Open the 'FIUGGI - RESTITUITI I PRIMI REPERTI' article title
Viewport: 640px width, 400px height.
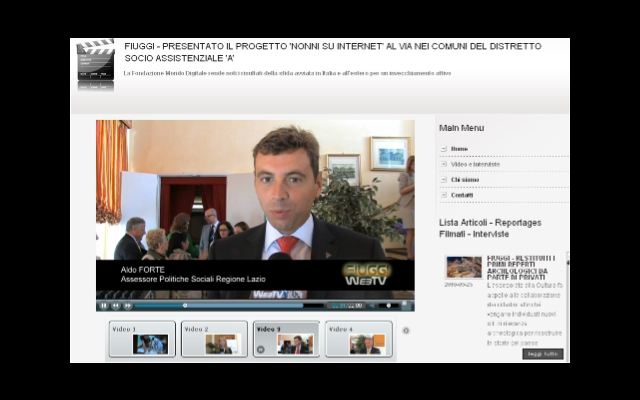521,268
